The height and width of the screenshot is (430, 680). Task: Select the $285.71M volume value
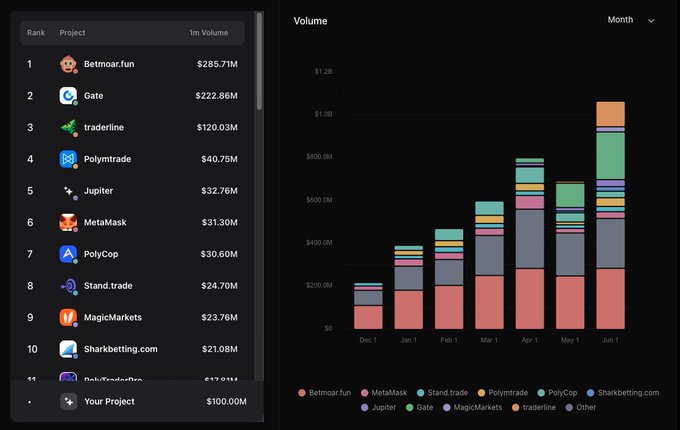pyautogui.click(x=217, y=64)
